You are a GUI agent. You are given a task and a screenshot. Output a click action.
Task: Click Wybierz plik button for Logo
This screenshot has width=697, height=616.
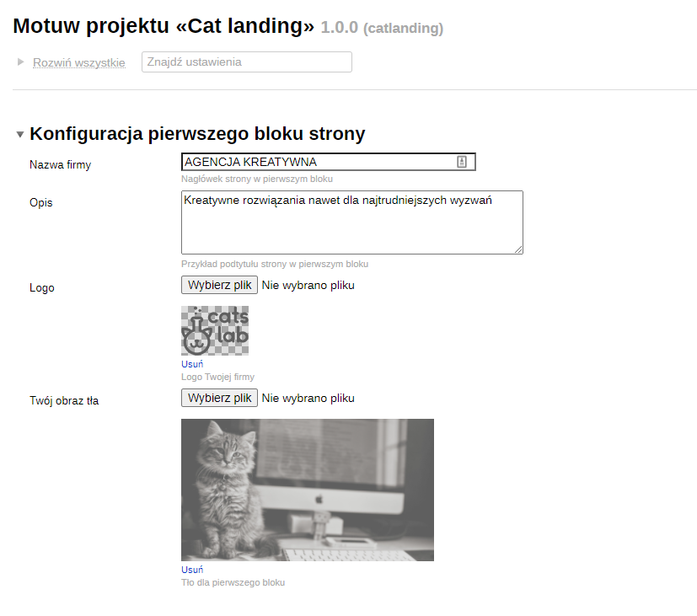(220, 285)
